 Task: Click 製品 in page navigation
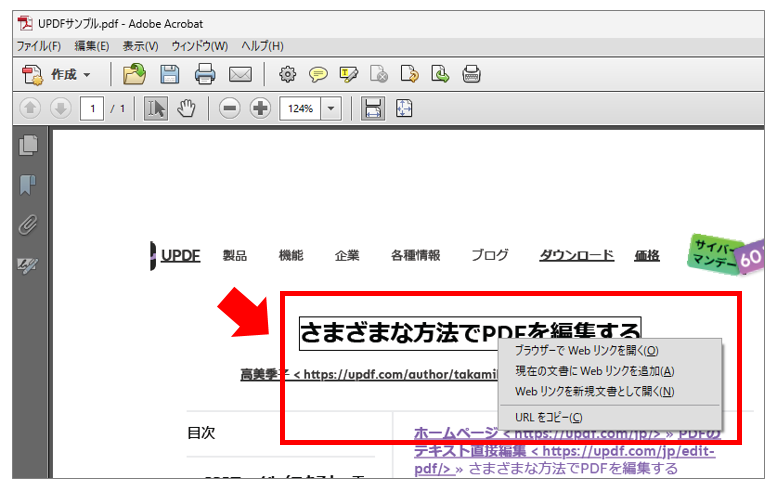[x=235, y=256]
